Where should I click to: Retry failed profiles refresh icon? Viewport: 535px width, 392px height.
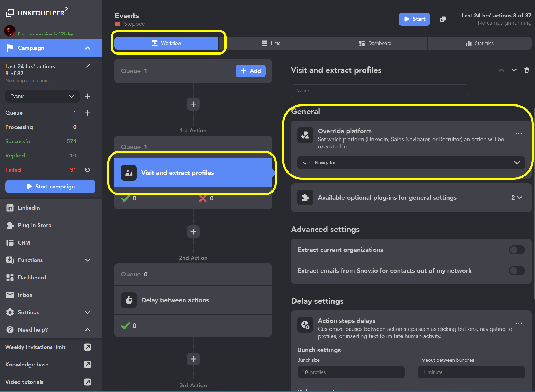click(87, 170)
